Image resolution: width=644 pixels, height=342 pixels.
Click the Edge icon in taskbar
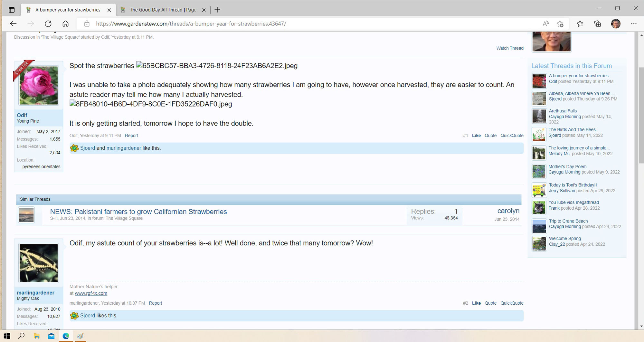coord(66,336)
